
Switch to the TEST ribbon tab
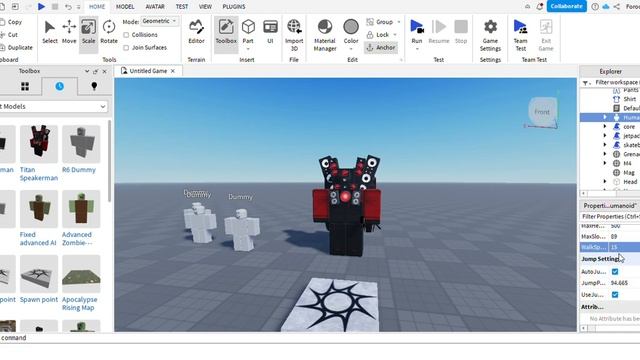point(182,7)
